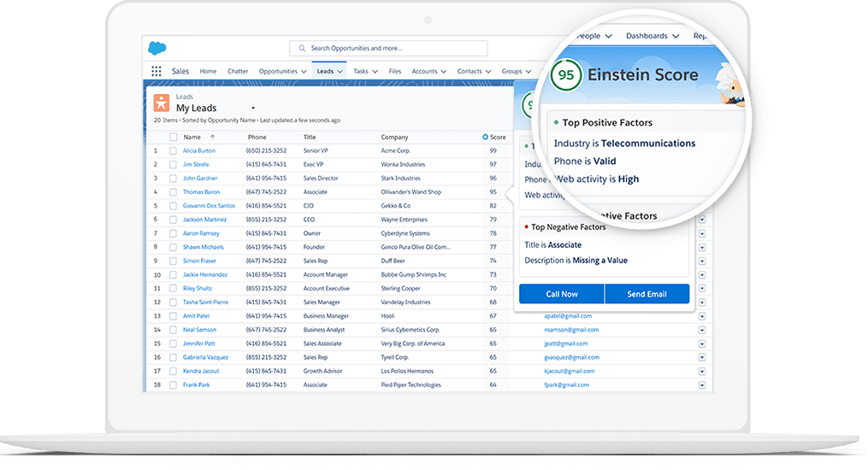
Task: Open the Jim Steele lead link
Action: tap(196, 164)
